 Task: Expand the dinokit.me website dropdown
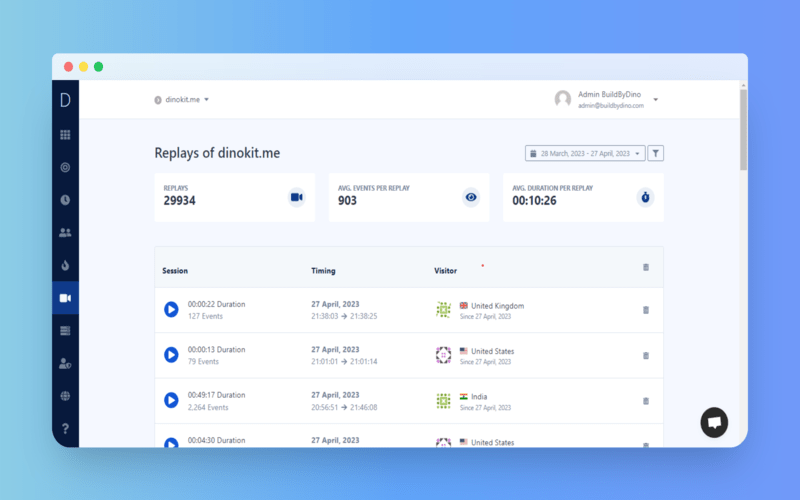[182, 100]
